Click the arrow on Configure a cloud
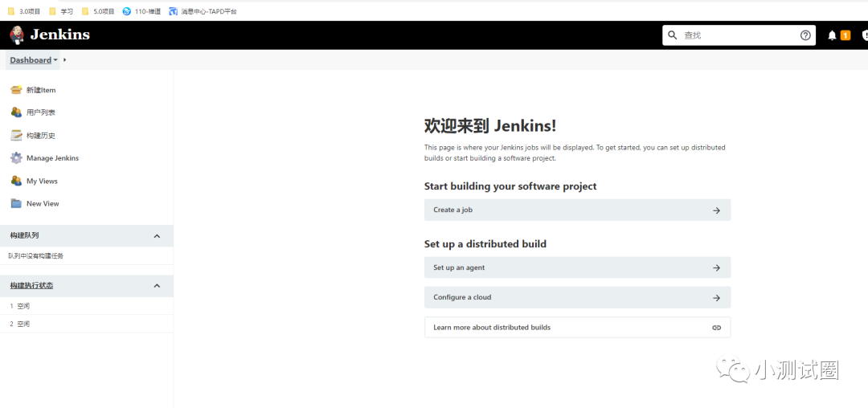 click(716, 298)
